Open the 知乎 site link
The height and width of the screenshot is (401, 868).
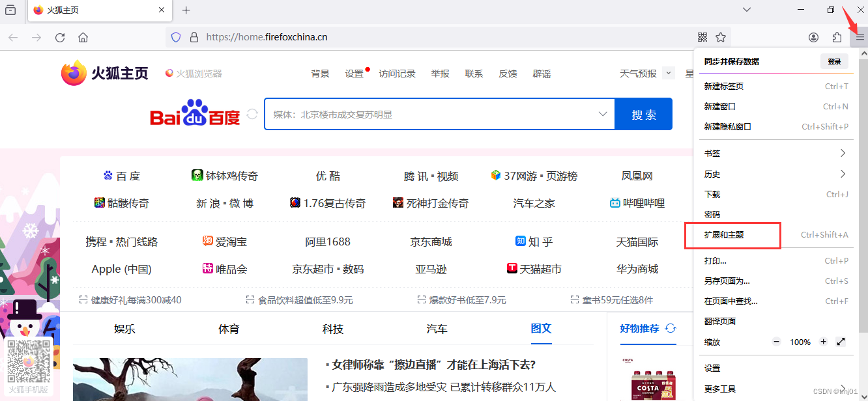(534, 242)
